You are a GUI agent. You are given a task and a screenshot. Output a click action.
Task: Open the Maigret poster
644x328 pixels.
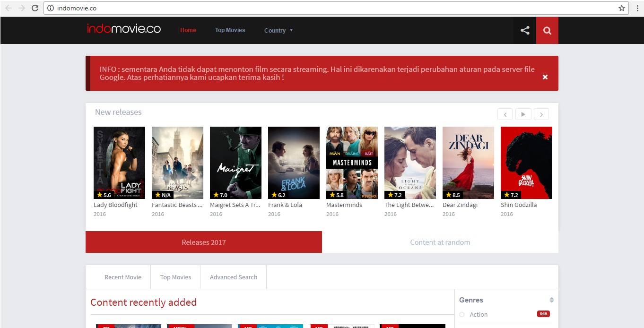[235, 163]
